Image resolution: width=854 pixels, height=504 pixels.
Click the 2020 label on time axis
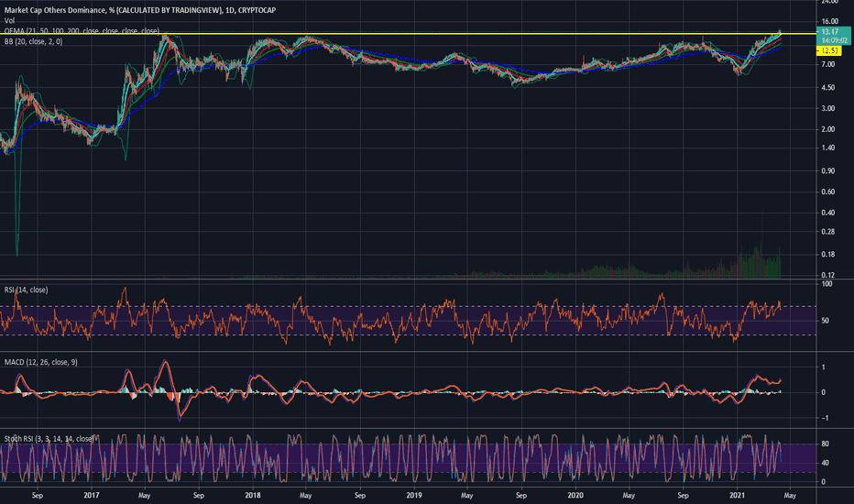(575, 495)
